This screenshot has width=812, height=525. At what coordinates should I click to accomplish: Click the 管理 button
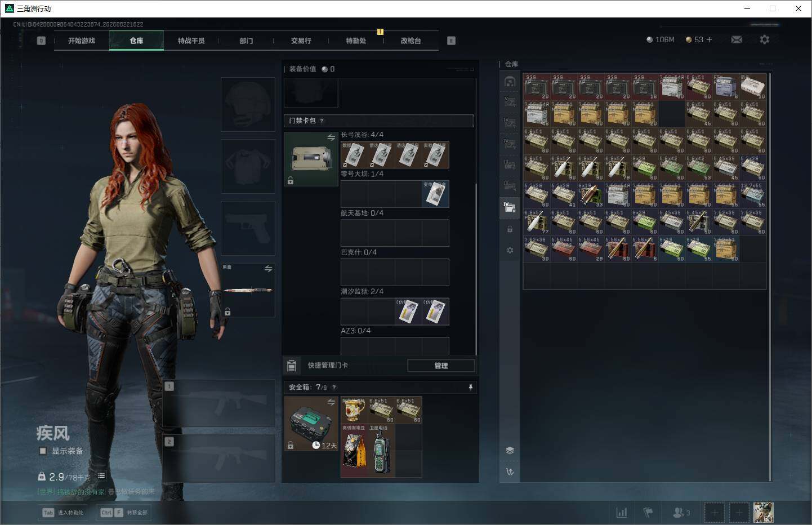coord(441,366)
